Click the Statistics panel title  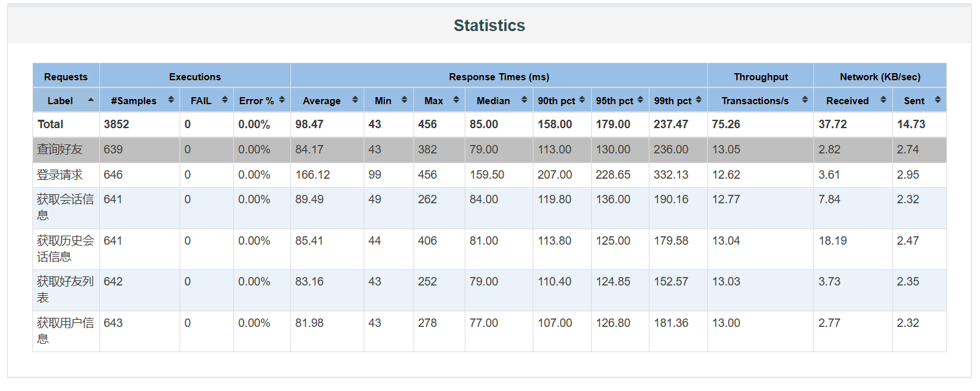pyautogui.click(x=489, y=25)
